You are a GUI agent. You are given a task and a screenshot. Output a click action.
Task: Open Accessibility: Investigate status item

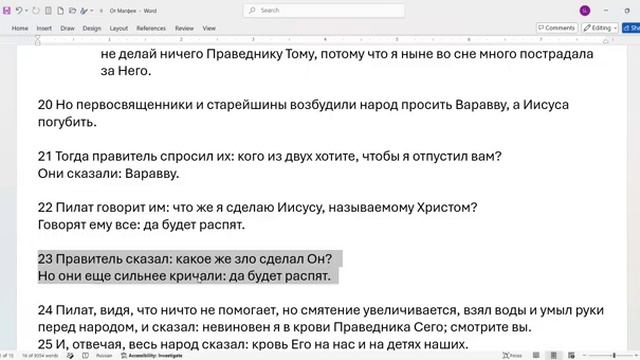point(151,356)
